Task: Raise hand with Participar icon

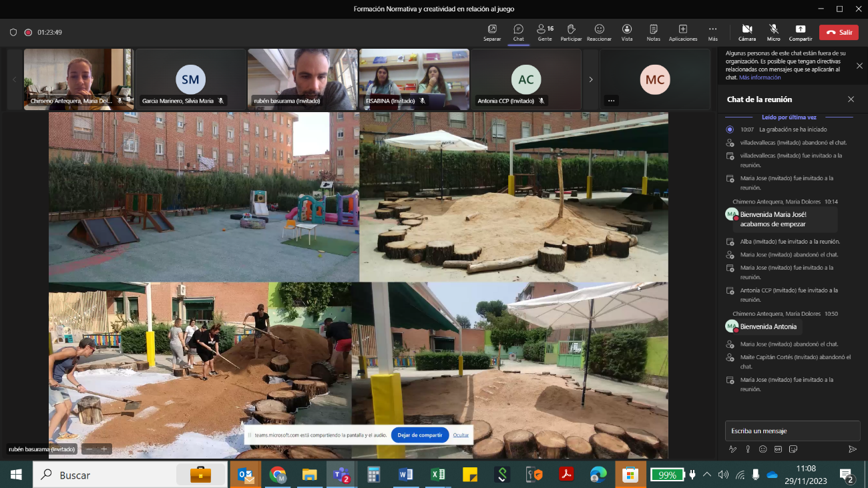Action: coord(571,32)
